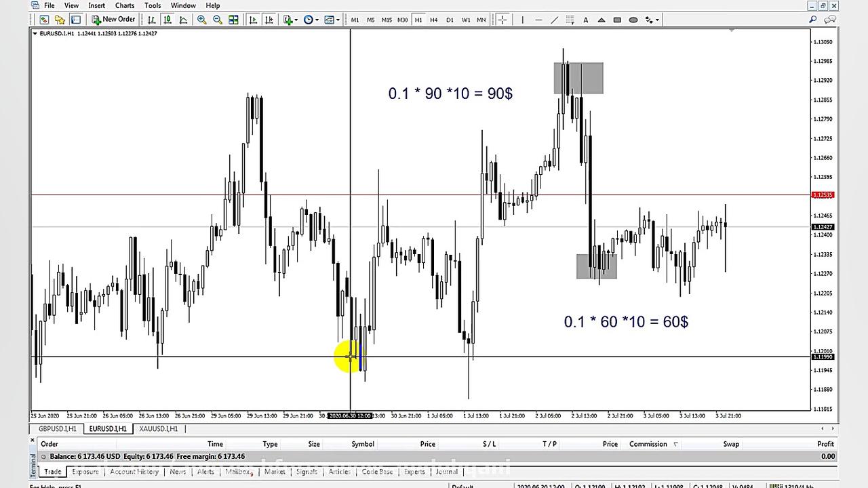The width and height of the screenshot is (868, 488).
Task: Open the Market terminal tab
Action: coord(275,472)
